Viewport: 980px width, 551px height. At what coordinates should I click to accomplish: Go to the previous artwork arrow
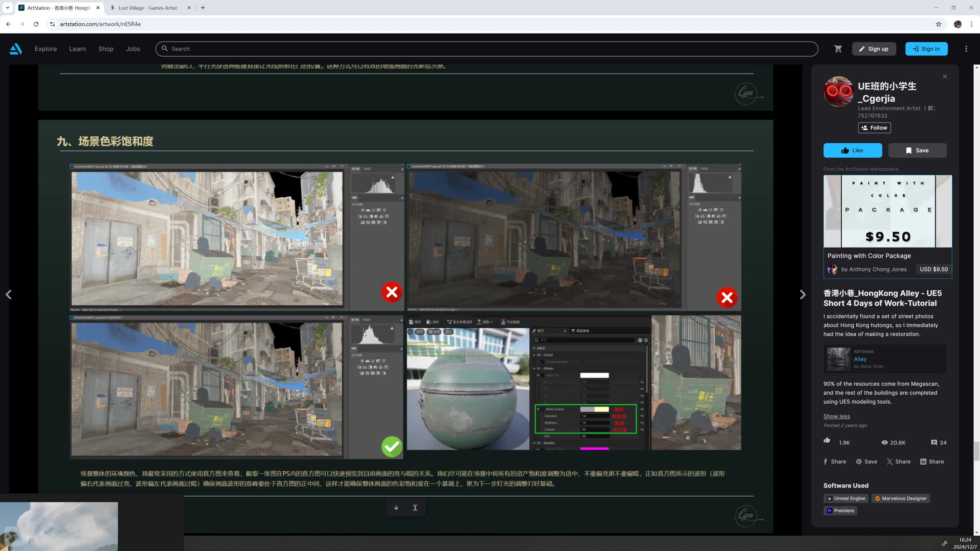click(x=8, y=295)
